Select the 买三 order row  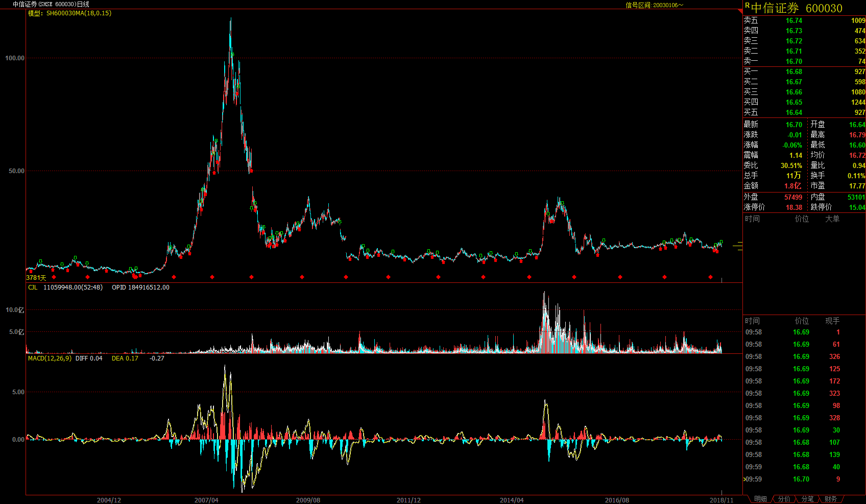[x=804, y=92]
